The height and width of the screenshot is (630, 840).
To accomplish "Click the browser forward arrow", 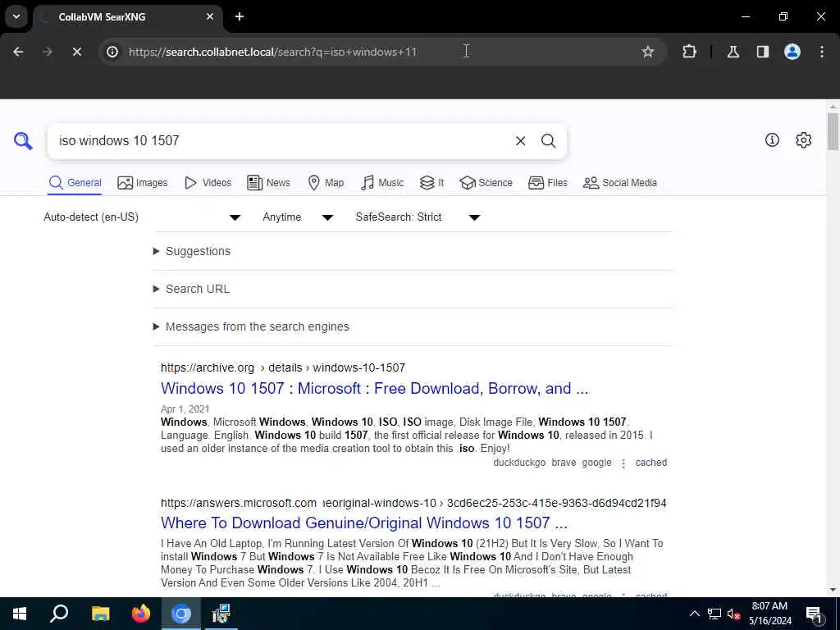I will coord(48,52).
